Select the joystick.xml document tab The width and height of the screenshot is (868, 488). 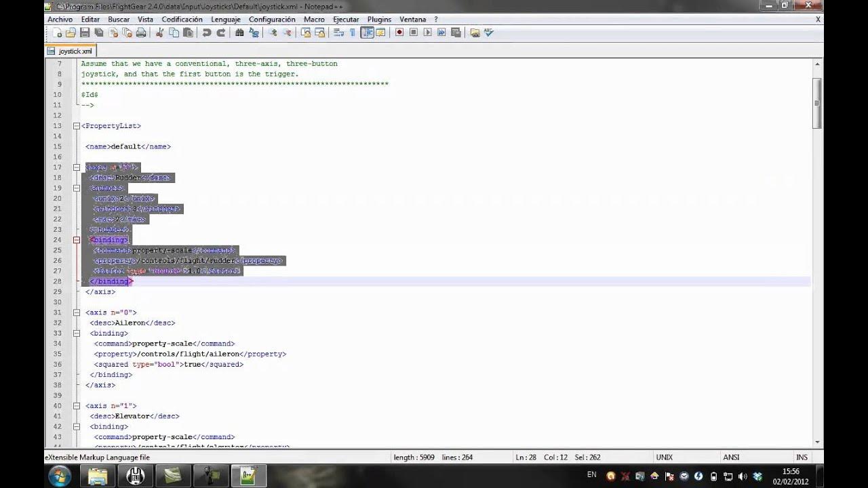coord(71,51)
